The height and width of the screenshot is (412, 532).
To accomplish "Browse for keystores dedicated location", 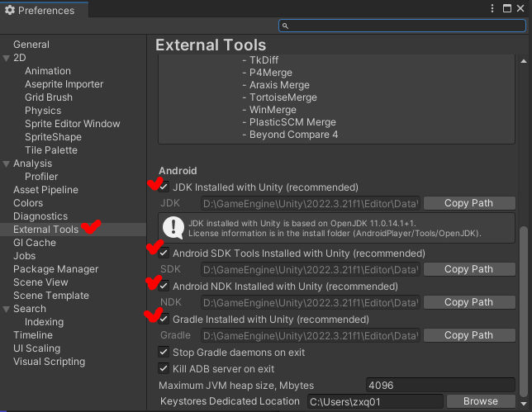I will pos(481,401).
